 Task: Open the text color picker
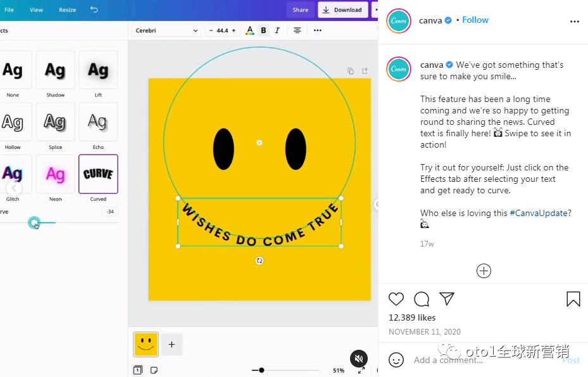pos(250,30)
